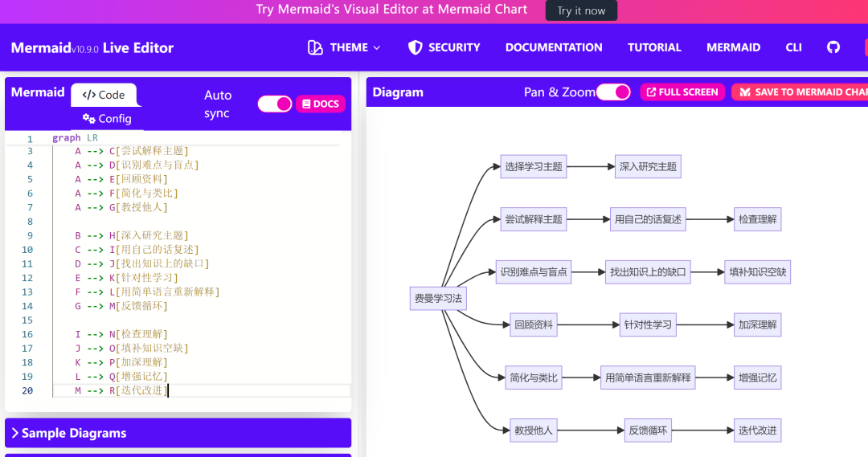Click the Config gears icon
Viewport: 868px width, 457px height.
(88, 118)
